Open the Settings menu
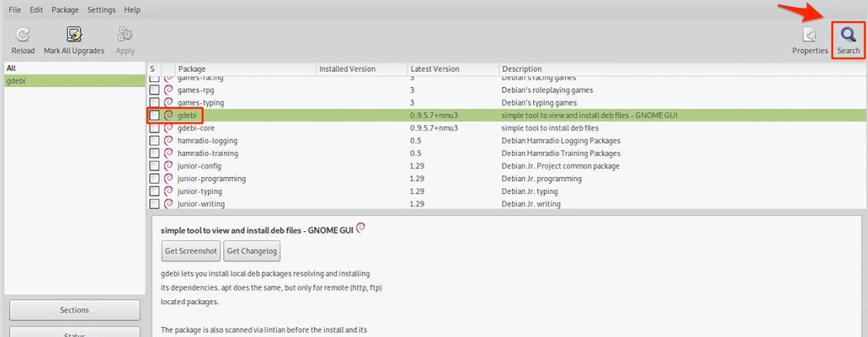The image size is (868, 337). (101, 10)
